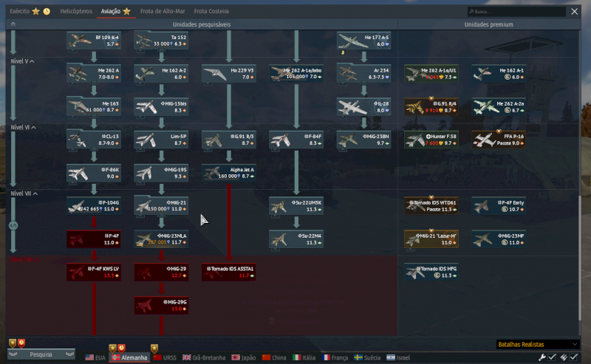Select the locked Tornado IDS ASSTA1
The width and height of the screenshot is (591, 364).
[228, 272]
